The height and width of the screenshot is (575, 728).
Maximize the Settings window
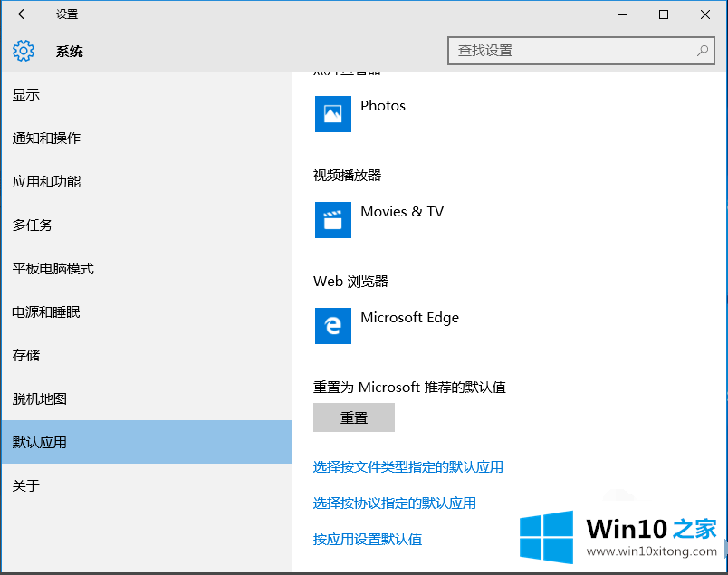pyautogui.click(x=664, y=14)
